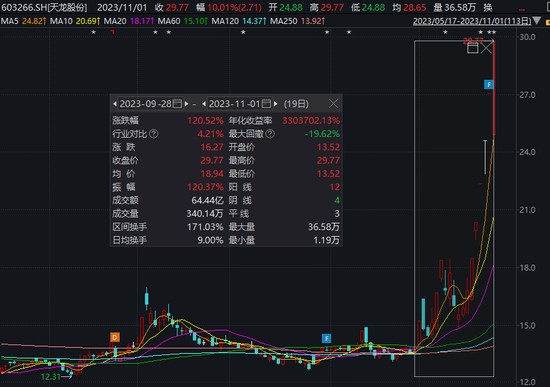550x387 pixels.
Task: Click the 21.0 price axis label
Action: click(527, 210)
